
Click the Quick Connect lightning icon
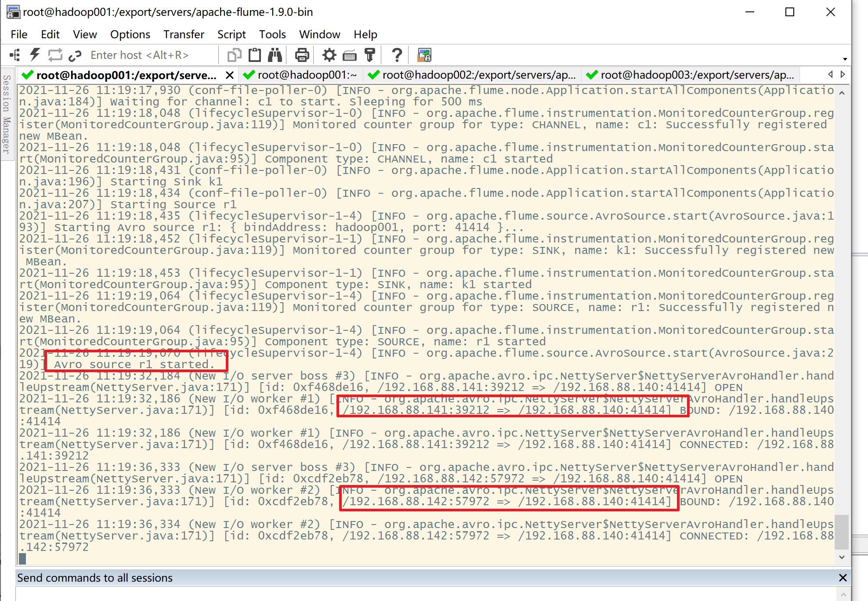click(x=35, y=55)
